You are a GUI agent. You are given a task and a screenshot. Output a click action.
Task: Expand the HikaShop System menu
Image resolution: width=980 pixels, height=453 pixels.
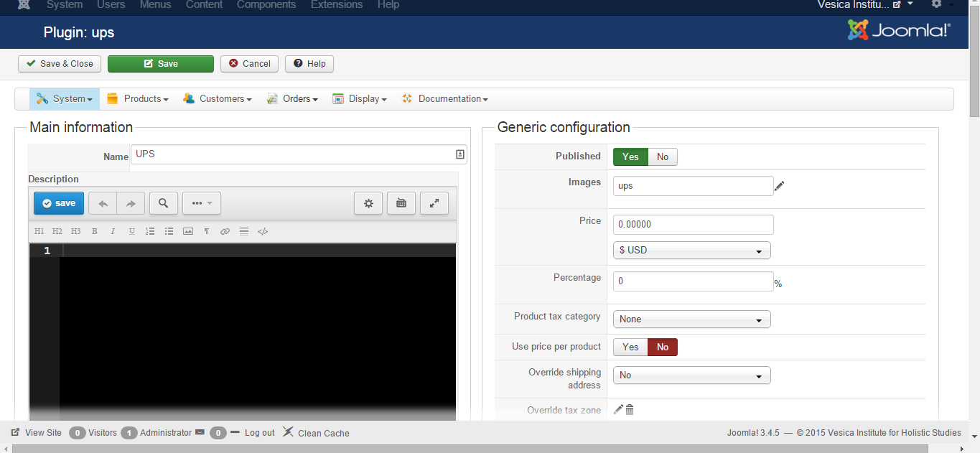point(65,99)
